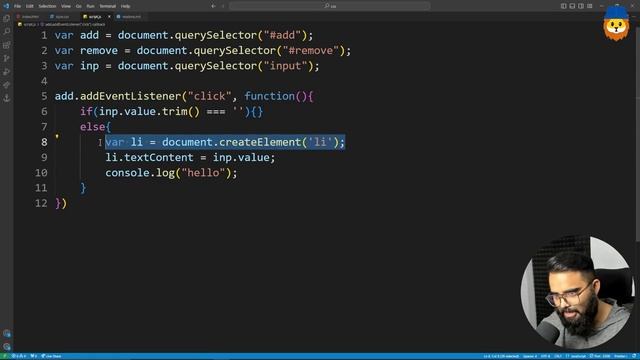Open the Run menu
Image resolution: width=640 pixels, height=360 pixels.
pos(90,6)
